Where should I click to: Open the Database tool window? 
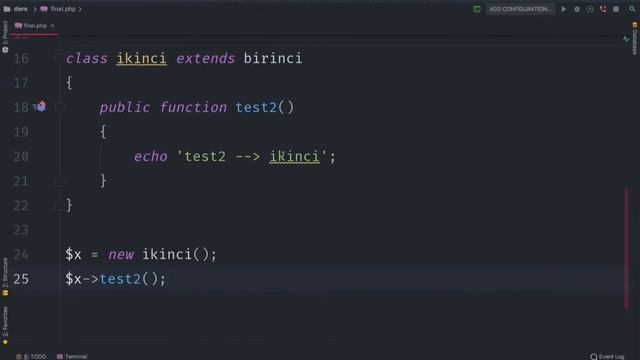(635, 38)
